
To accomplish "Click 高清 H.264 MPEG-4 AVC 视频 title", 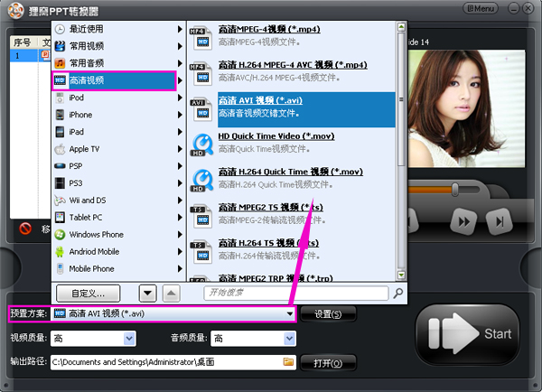I will click(293, 65).
